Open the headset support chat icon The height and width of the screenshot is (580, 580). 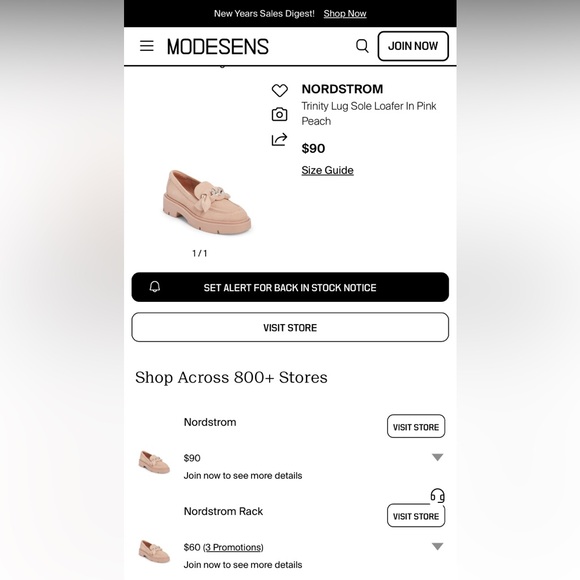(x=437, y=495)
